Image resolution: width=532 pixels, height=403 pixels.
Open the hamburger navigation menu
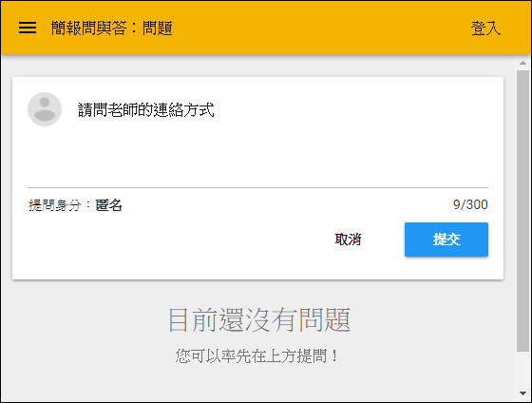(28, 28)
